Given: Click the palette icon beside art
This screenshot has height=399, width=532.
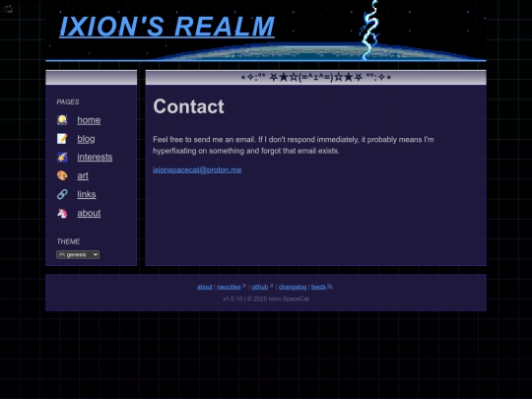Looking at the screenshot, I should 62,175.
